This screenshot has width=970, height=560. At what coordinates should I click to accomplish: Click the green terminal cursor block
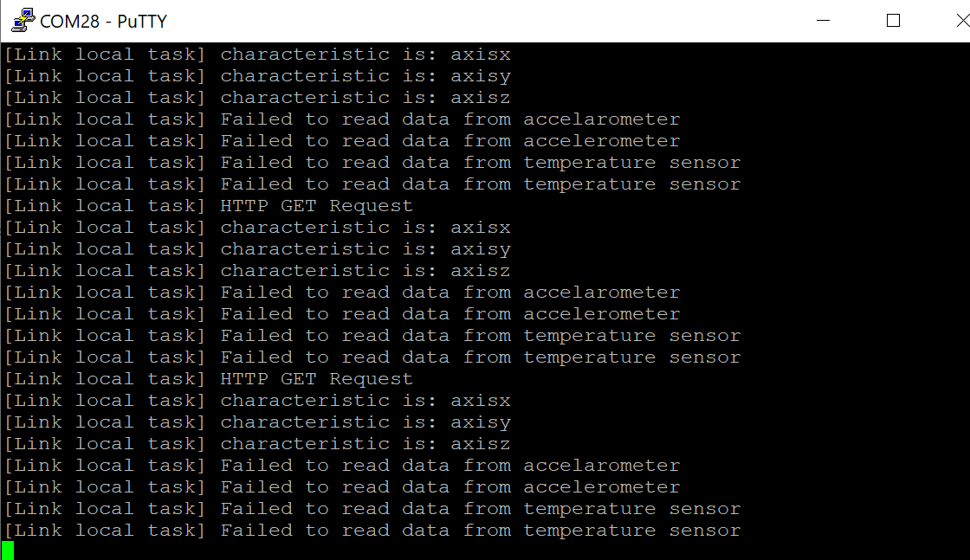(8, 550)
